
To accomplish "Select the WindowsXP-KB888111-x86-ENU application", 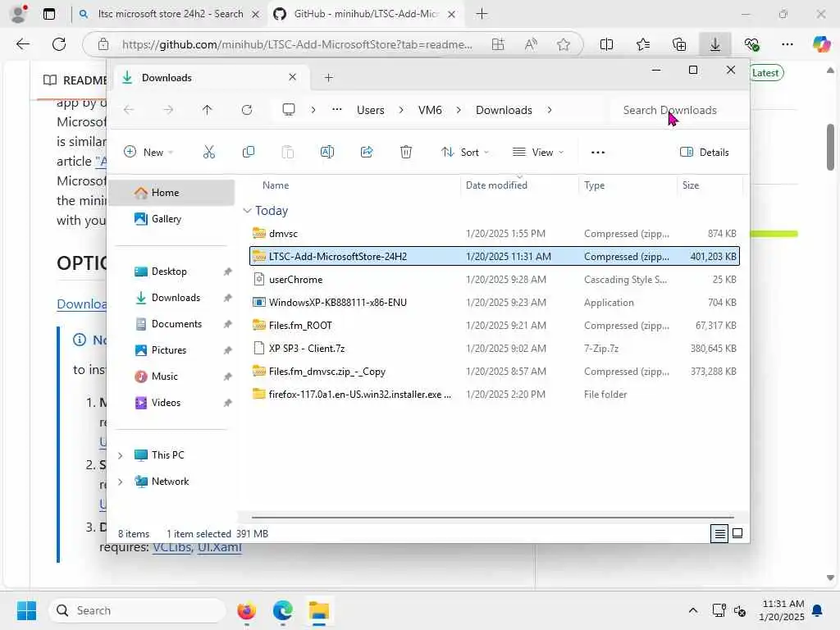I will tap(494, 303).
